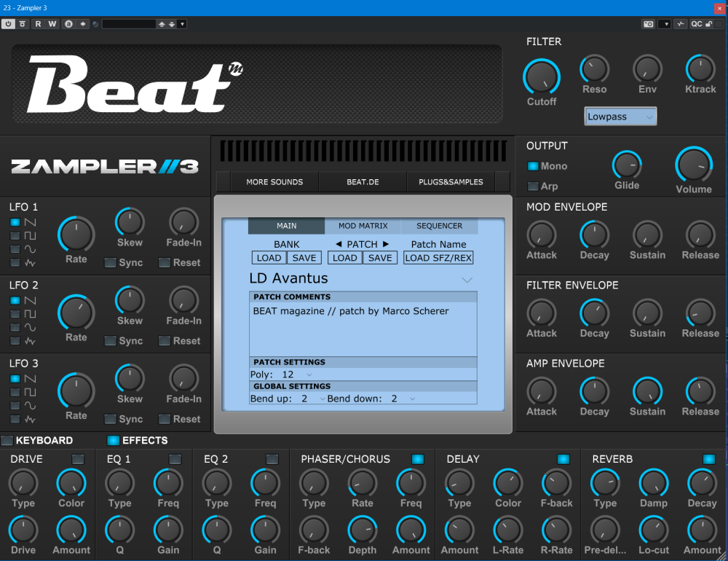
Task: Open the Lowpass filter type dropdown
Action: click(x=620, y=117)
